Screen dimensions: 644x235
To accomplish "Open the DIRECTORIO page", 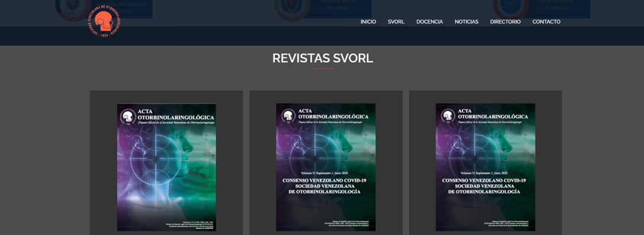I will tap(505, 22).
